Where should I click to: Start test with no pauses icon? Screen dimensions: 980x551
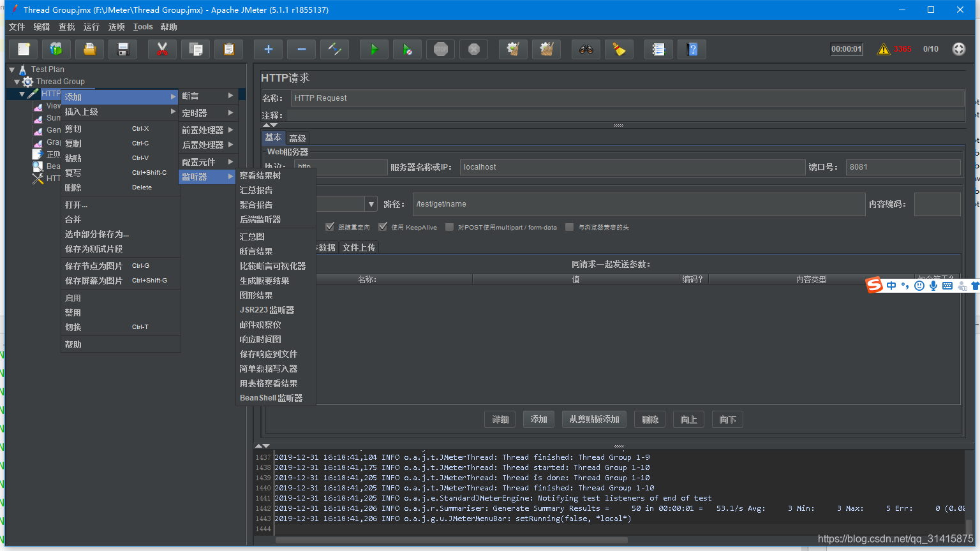point(408,49)
